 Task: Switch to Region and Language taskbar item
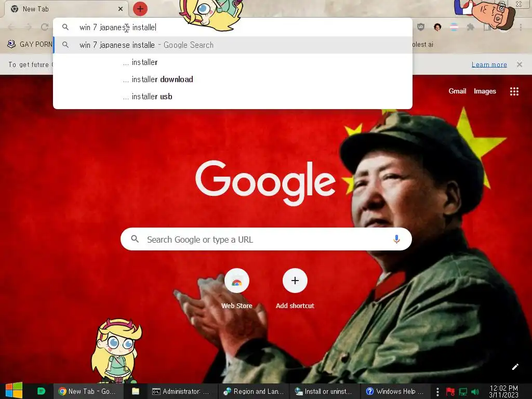pyautogui.click(x=254, y=391)
